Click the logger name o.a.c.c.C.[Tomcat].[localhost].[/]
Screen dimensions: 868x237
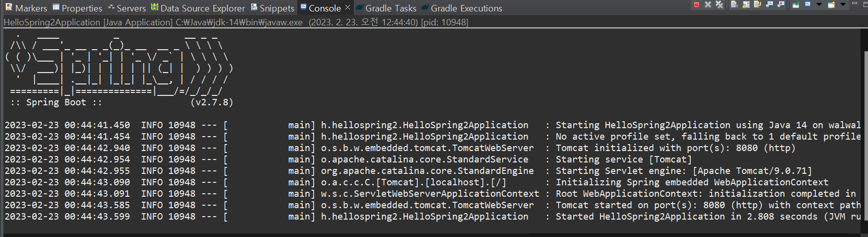pos(413,182)
